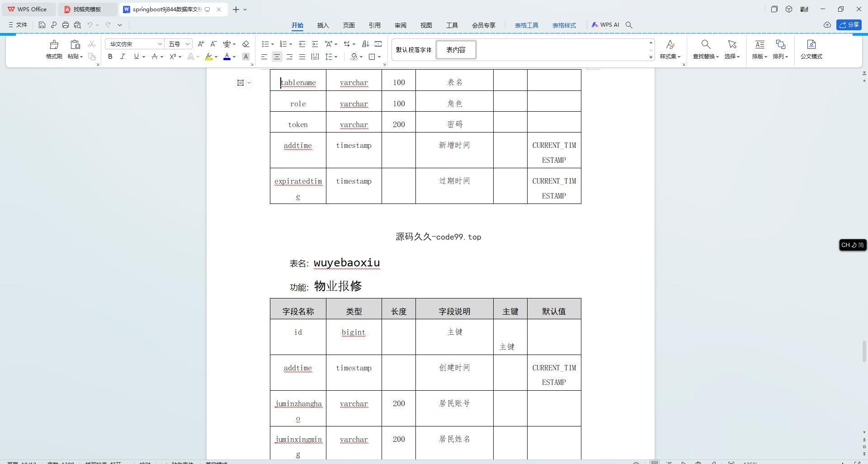
Task: Click the cloud sync icon near Share
Action: 827,25
